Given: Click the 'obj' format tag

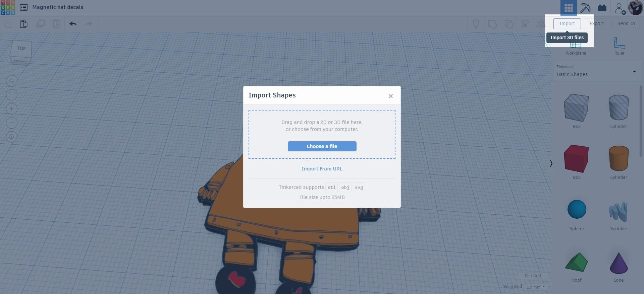Looking at the screenshot, I should tap(345, 188).
